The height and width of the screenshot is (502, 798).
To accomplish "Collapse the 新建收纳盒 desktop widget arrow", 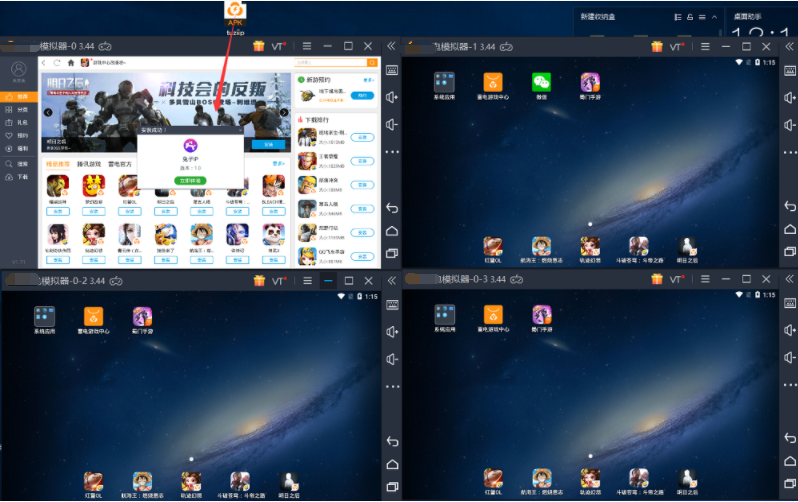I will pyautogui.click(x=715, y=17).
